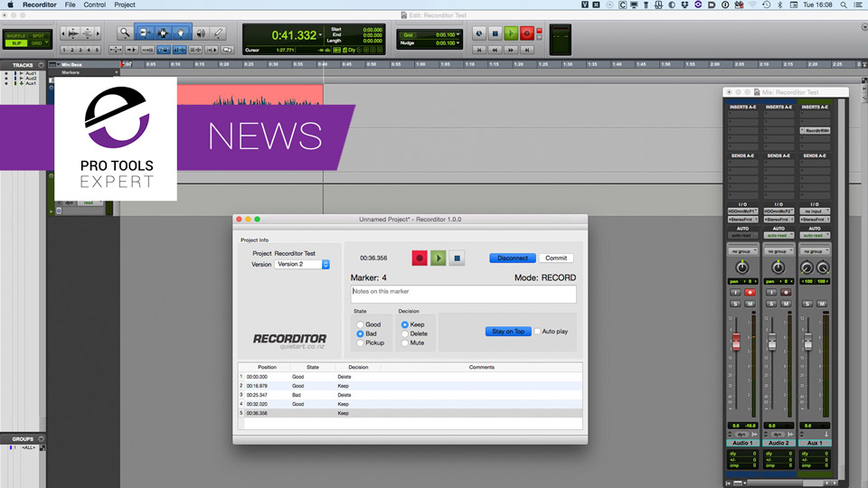Click Pro Tools Go to End button
Viewport: 868px width, 488px height.
click(527, 50)
